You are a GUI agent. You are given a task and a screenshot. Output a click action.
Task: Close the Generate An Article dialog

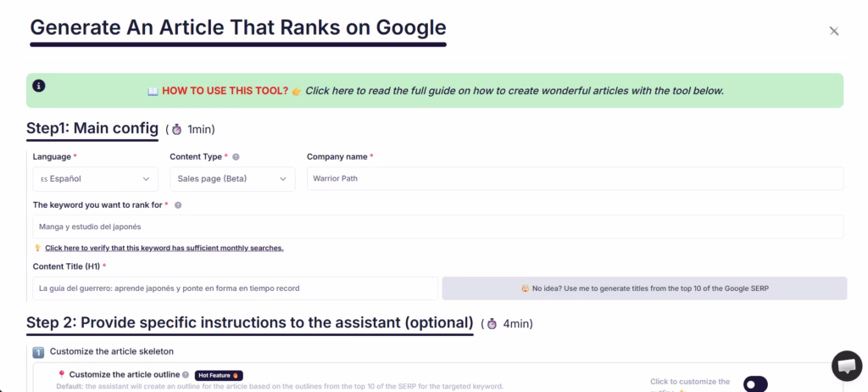coord(834,31)
